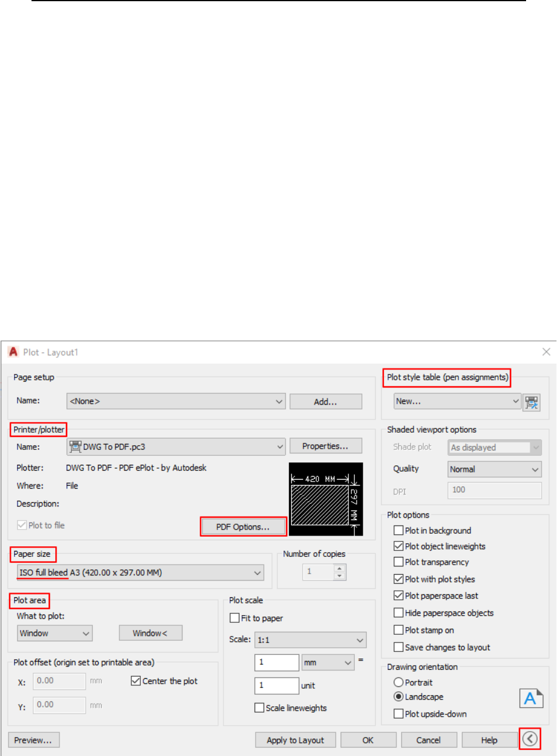The height and width of the screenshot is (756, 557).
Task: Open the mm units dropdown
Action: point(328,661)
